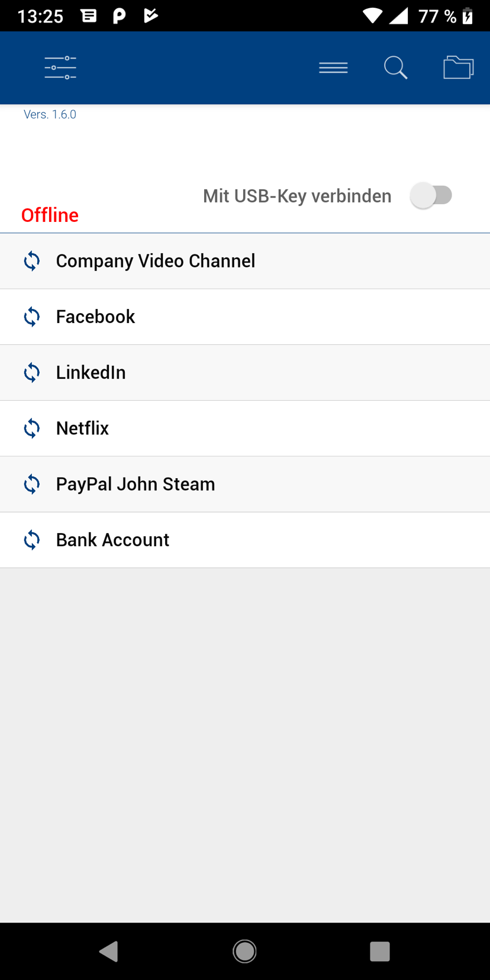This screenshot has width=490, height=980.
Task: Open the PayPal John Steam entry
Action: [x=136, y=484]
